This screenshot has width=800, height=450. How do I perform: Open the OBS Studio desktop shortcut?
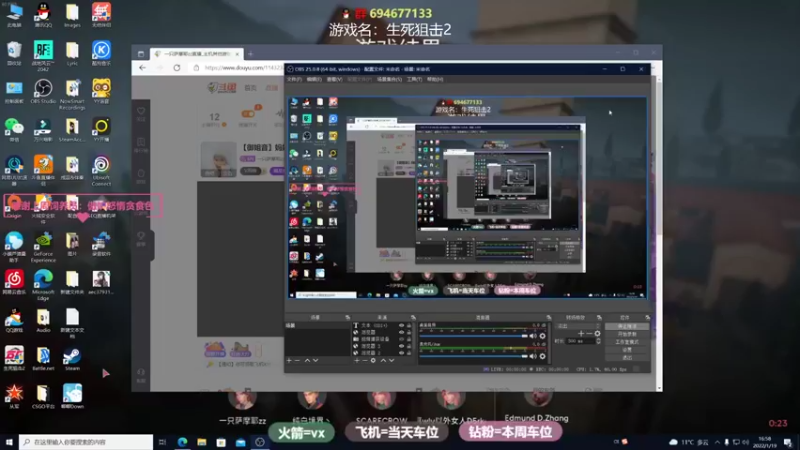point(43,91)
